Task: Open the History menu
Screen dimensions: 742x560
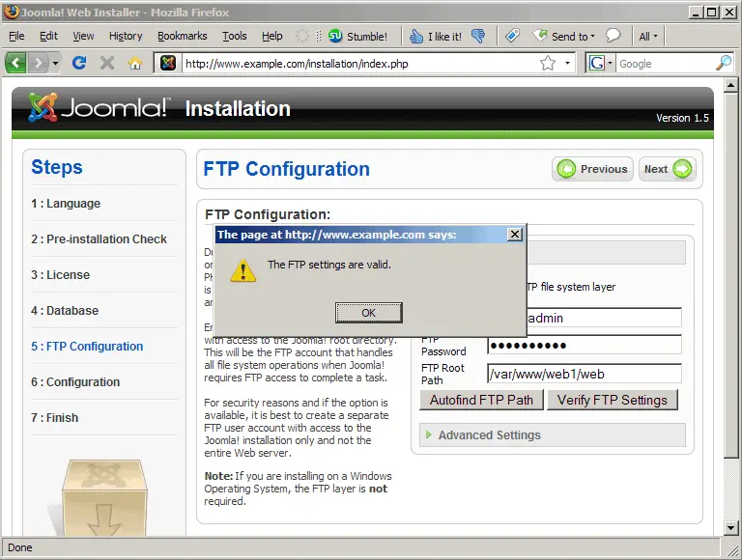Action: point(126,36)
